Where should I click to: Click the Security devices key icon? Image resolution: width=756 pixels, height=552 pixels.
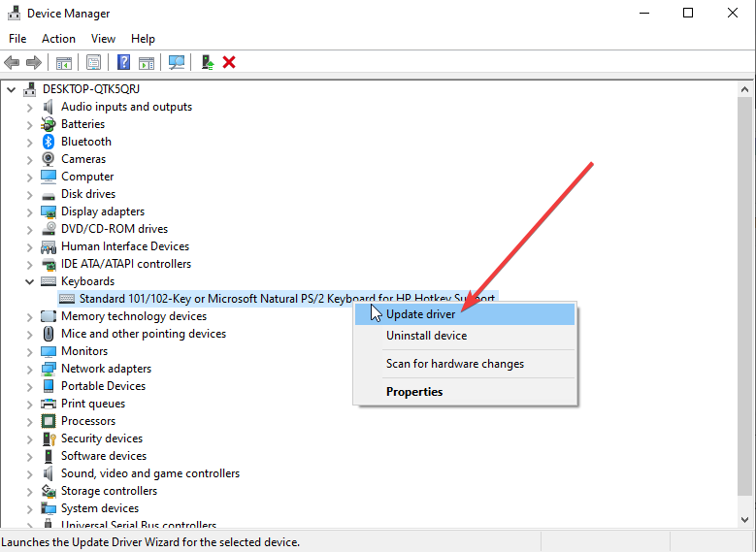pos(49,438)
